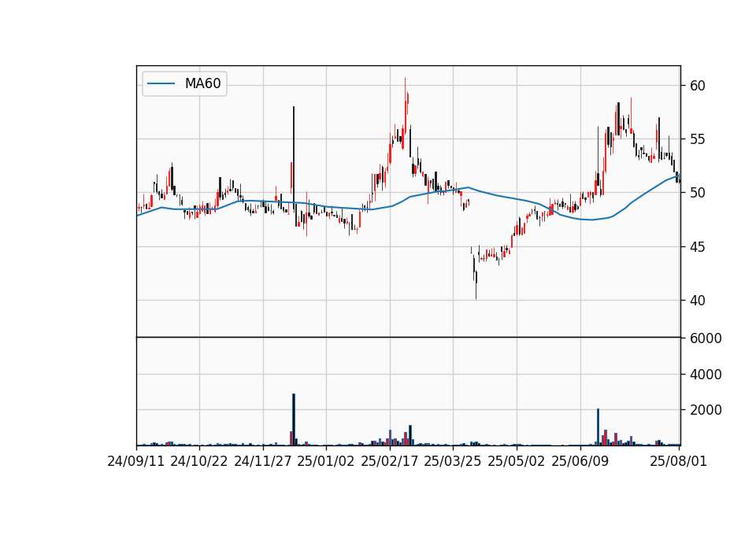
Task: Click the 25/08/01 date label
Action: pyautogui.click(x=678, y=461)
